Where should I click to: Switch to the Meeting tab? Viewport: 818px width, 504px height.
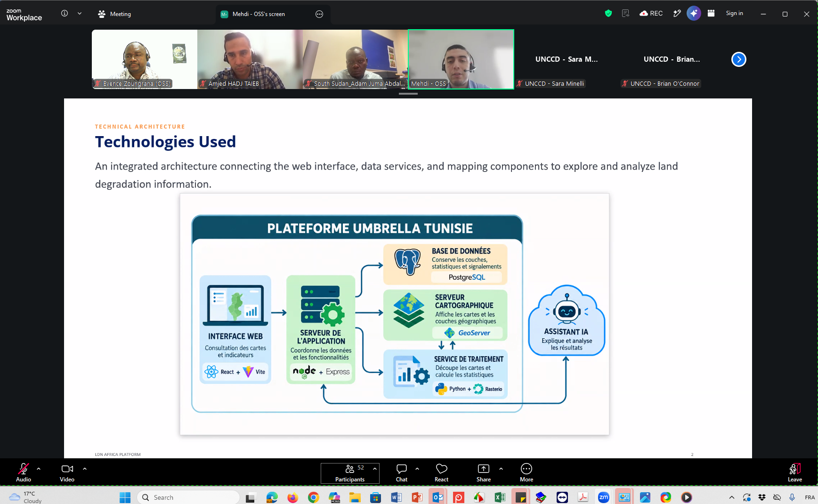(114, 14)
